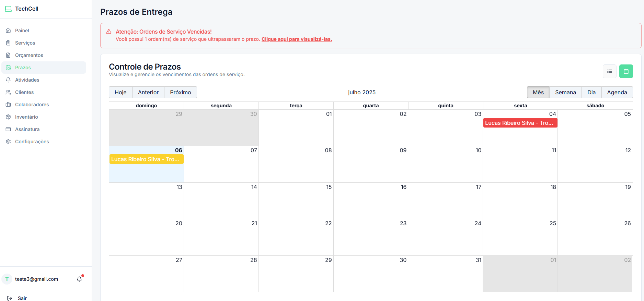Open notifications bell in sidebar footer
This screenshot has height=301, width=644.
coord(79,279)
